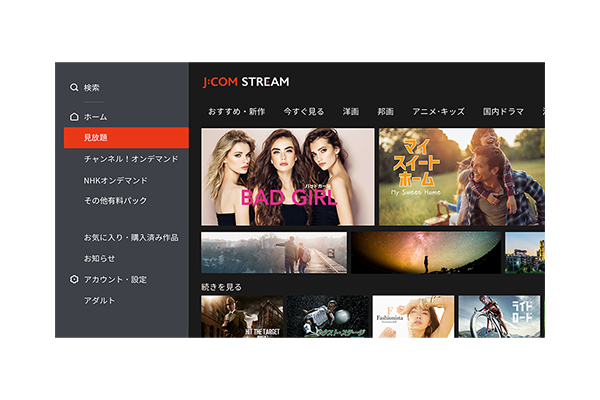
Task: Open the starry night sky thumbnail
Action: click(426, 253)
